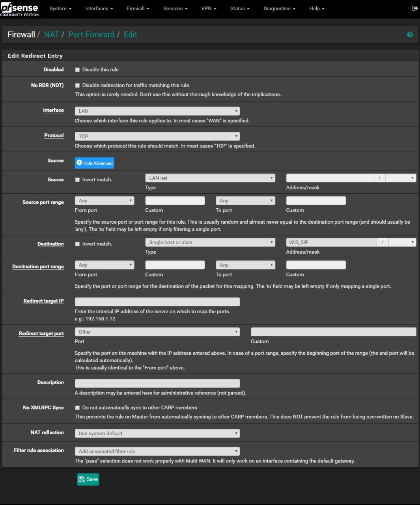
Task: Open Source port range To port dropdown
Action: pyautogui.click(x=245, y=201)
